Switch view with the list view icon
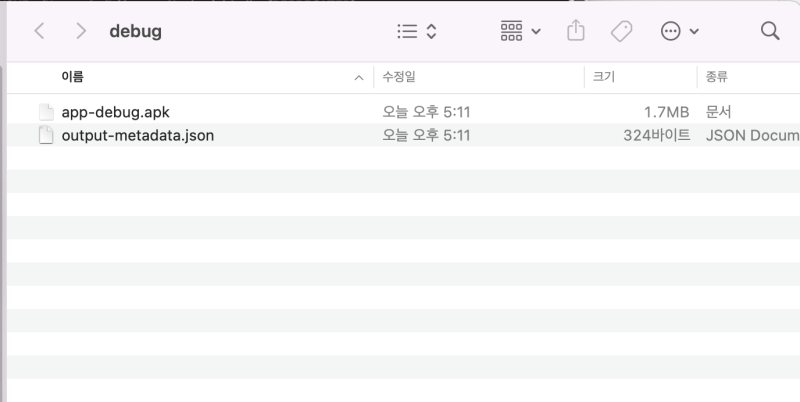The height and width of the screenshot is (402, 800). pos(407,31)
